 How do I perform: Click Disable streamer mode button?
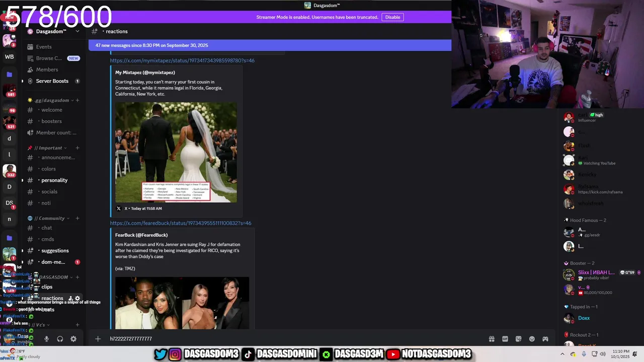392,17
